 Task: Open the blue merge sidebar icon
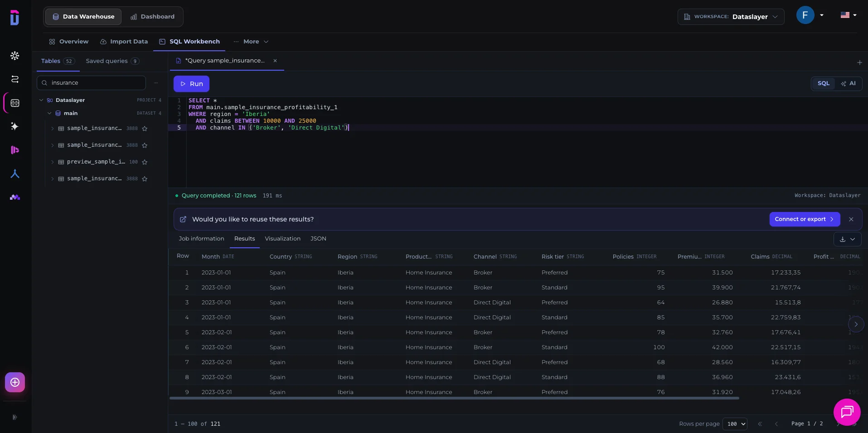15,173
